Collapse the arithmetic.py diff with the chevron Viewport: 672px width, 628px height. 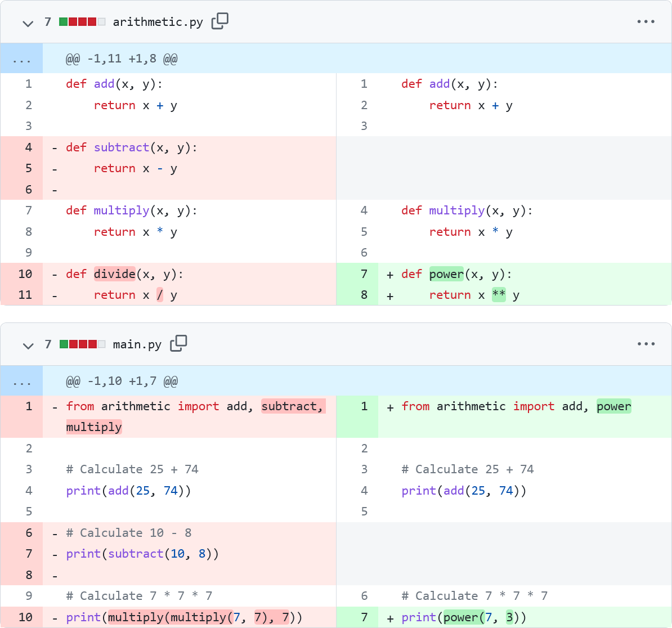(28, 23)
